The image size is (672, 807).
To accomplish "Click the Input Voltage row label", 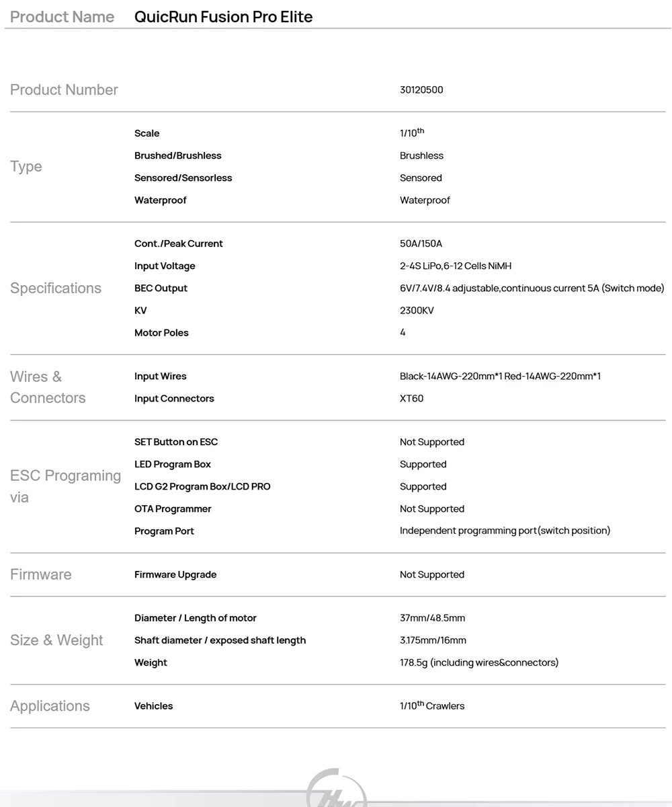I will tap(165, 266).
